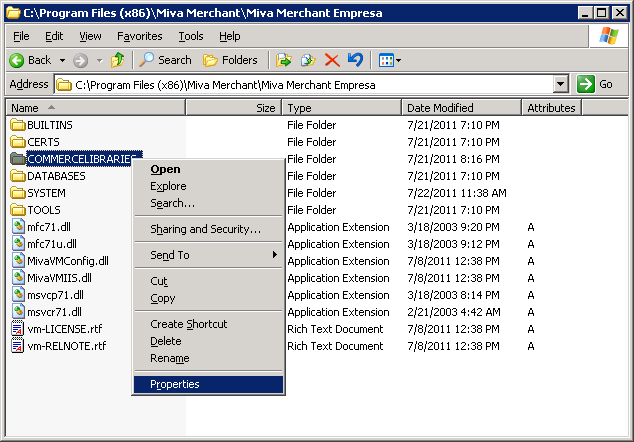This screenshot has height=442, width=634.
Task: Select the SYSTEM folder icon
Action: click(x=18, y=193)
